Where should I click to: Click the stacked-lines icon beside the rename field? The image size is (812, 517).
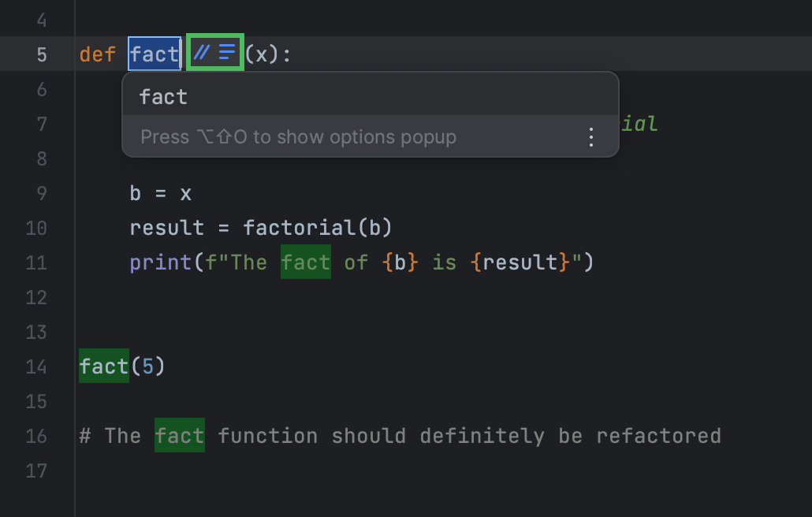click(225, 53)
